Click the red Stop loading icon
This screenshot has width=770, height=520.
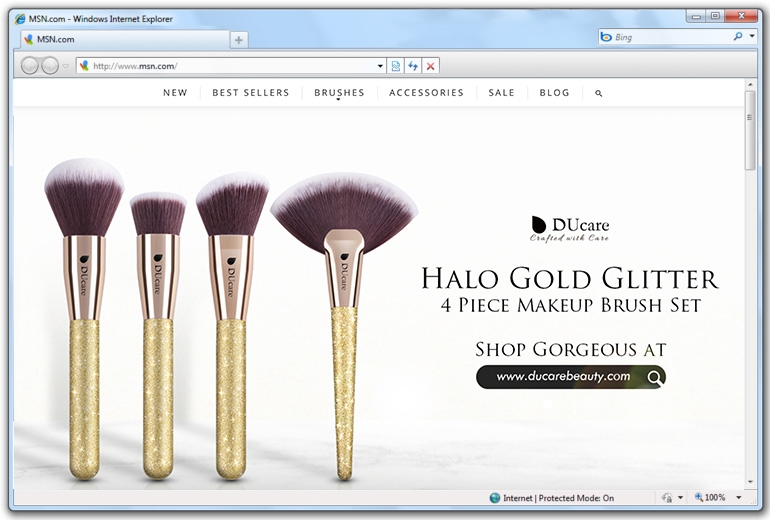coord(431,66)
